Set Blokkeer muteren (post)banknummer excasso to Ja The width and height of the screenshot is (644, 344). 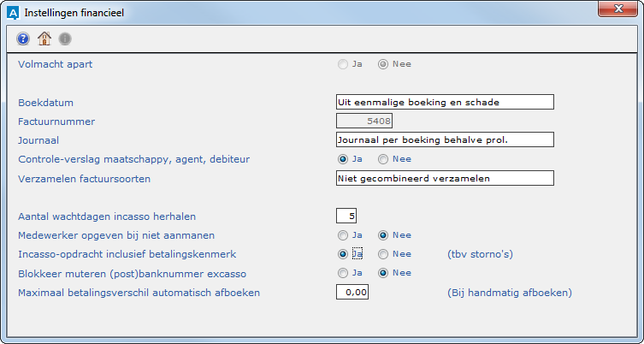(344, 274)
